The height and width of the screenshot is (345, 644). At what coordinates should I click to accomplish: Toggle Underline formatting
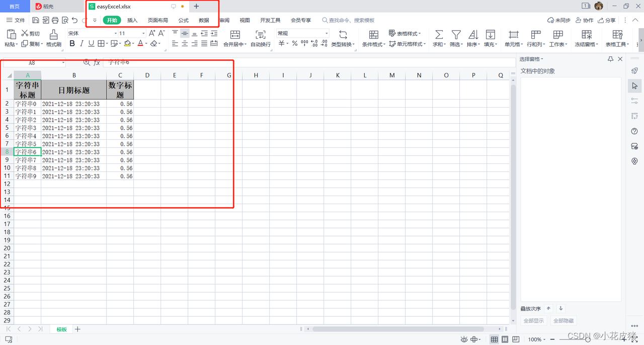[x=91, y=44]
